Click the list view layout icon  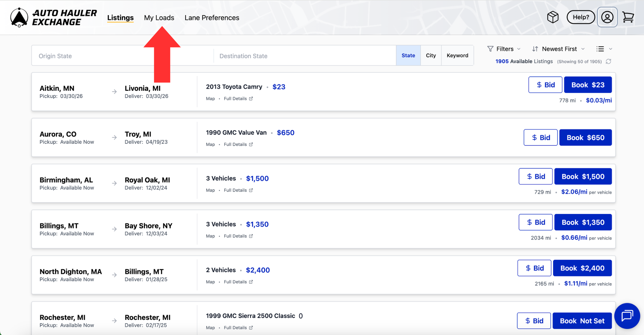coord(600,49)
